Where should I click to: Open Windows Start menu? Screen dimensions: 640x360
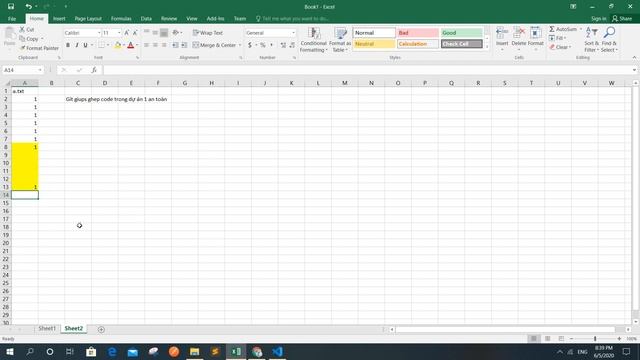pos(10,351)
